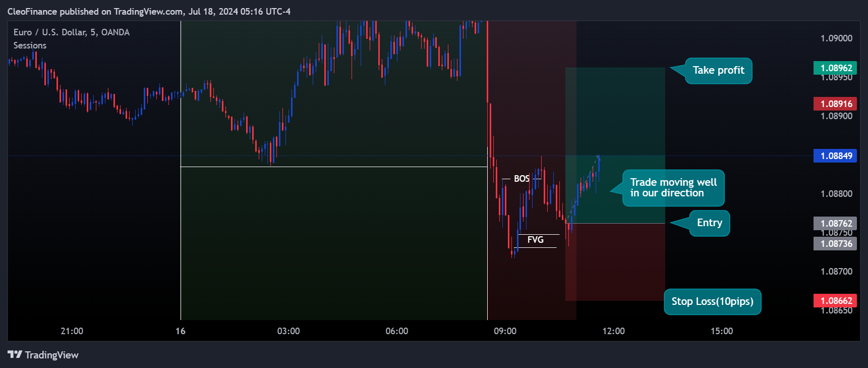This screenshot has width=868, height=368.
Task: Click the FVG label on the chart
Action: (x=535, y=240)
